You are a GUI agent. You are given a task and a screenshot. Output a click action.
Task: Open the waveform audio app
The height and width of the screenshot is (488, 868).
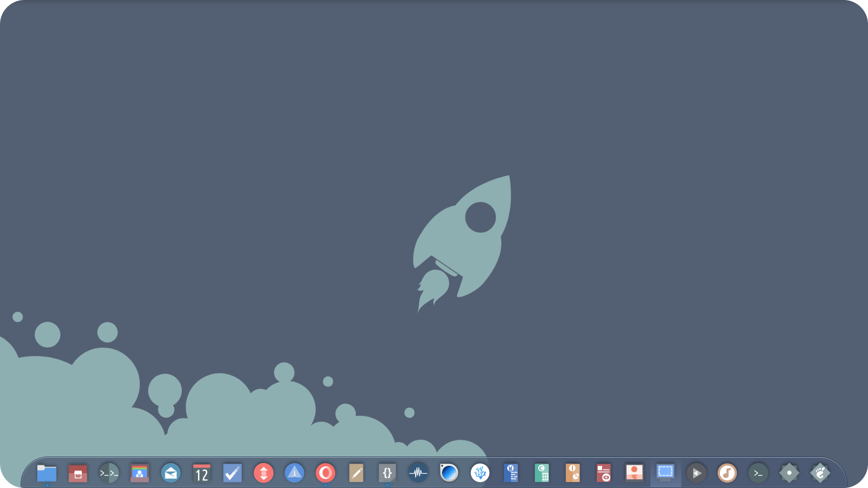pos(418,473)
